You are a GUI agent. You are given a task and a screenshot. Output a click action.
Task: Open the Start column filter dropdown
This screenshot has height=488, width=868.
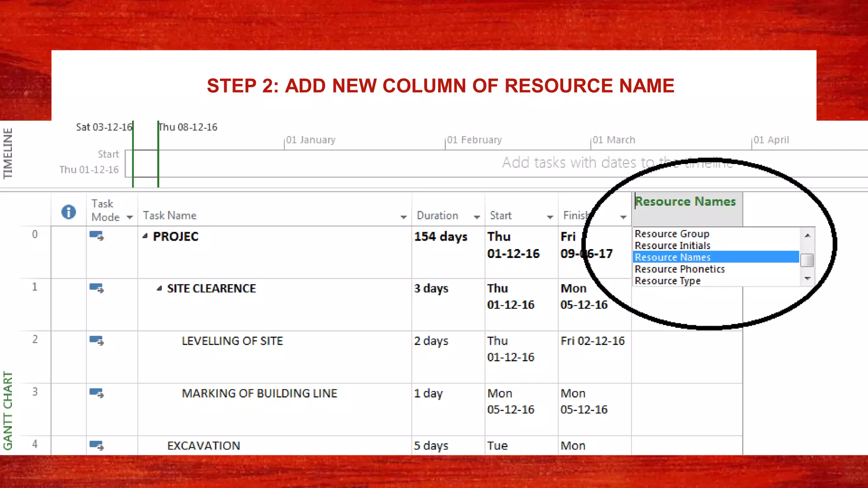[550, 217]
